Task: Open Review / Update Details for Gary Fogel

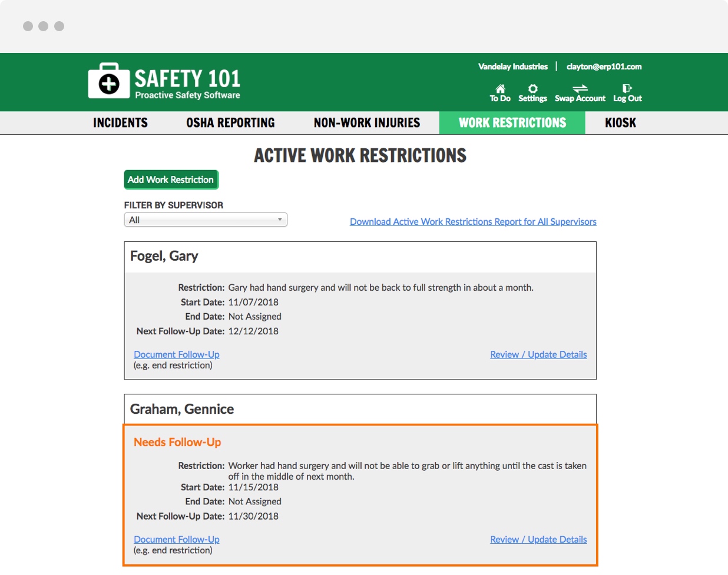Action: point(538,354)
